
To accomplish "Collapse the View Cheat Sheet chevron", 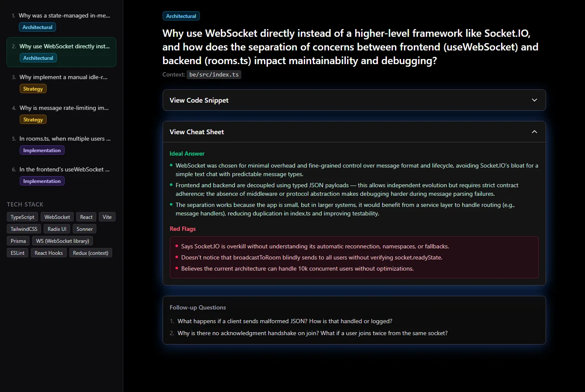I will 534,132.
